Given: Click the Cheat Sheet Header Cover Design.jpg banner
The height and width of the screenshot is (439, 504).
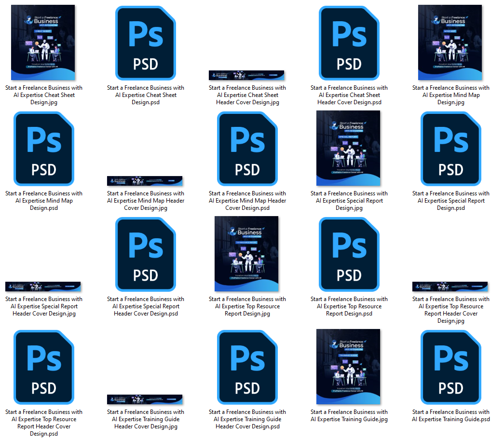Looking at the screenshot, I should click(x=246, y=75).
